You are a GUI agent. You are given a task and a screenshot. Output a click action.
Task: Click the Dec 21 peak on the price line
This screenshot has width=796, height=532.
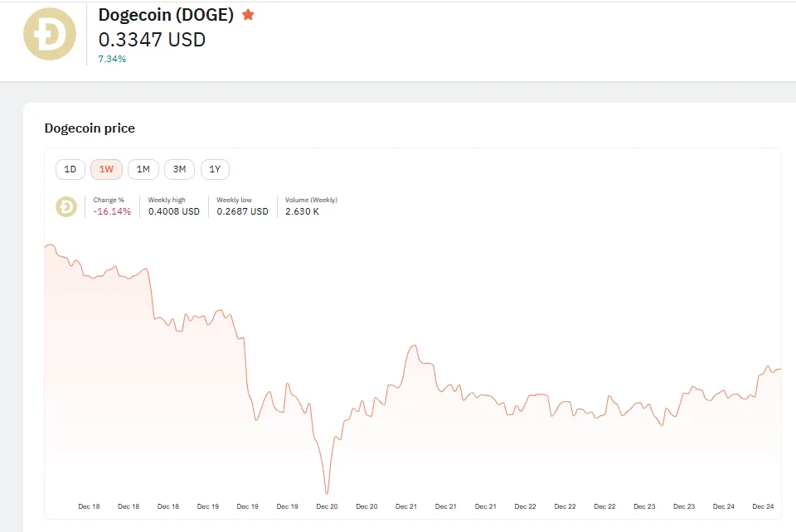[415, 346]
